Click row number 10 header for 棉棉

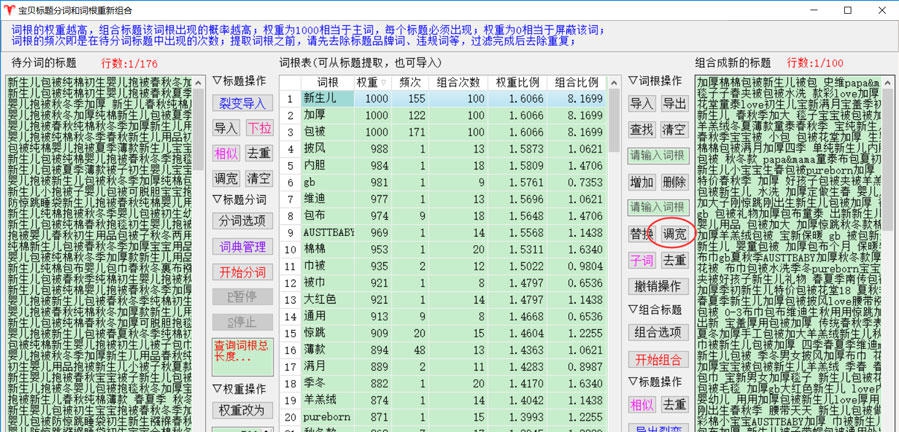291,249
